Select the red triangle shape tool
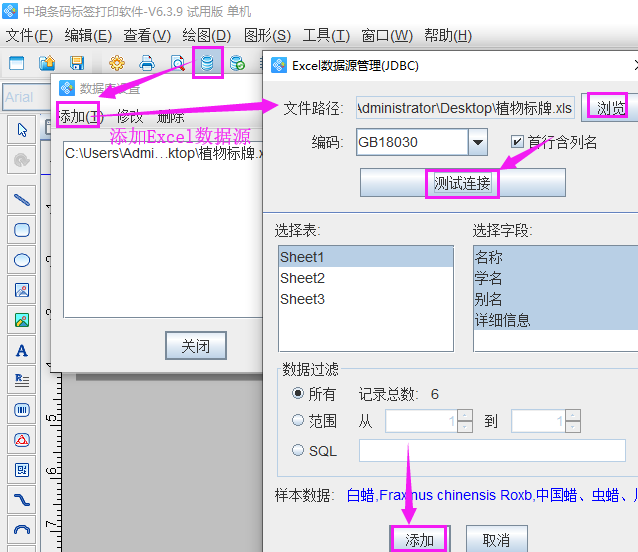The height and width of the screenshot is (552, 638). (22, 440)
